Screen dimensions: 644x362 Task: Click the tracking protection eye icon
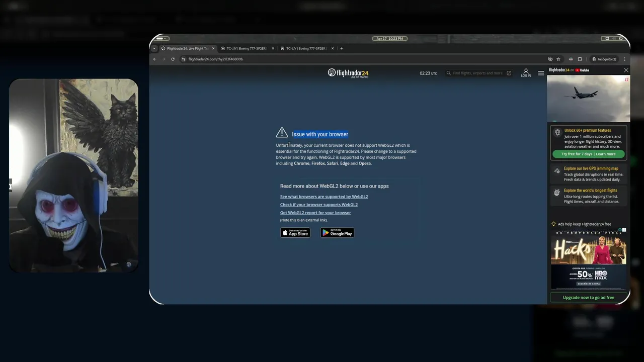[x=550, y=59]
